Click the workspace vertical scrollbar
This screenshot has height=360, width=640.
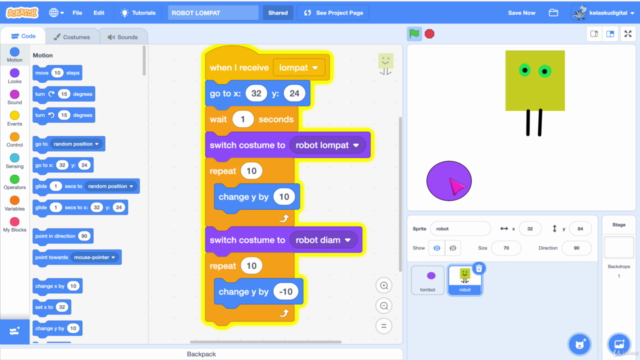400,194
